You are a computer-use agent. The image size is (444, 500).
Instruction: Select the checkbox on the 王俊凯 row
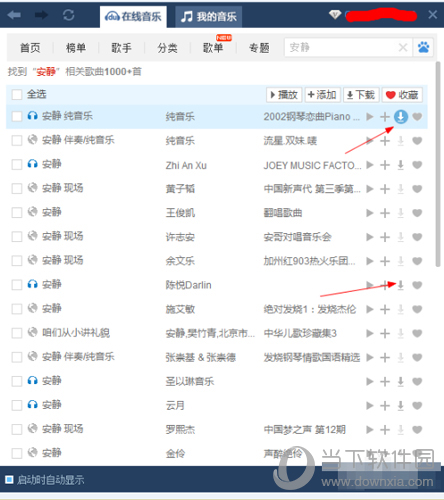17,213
